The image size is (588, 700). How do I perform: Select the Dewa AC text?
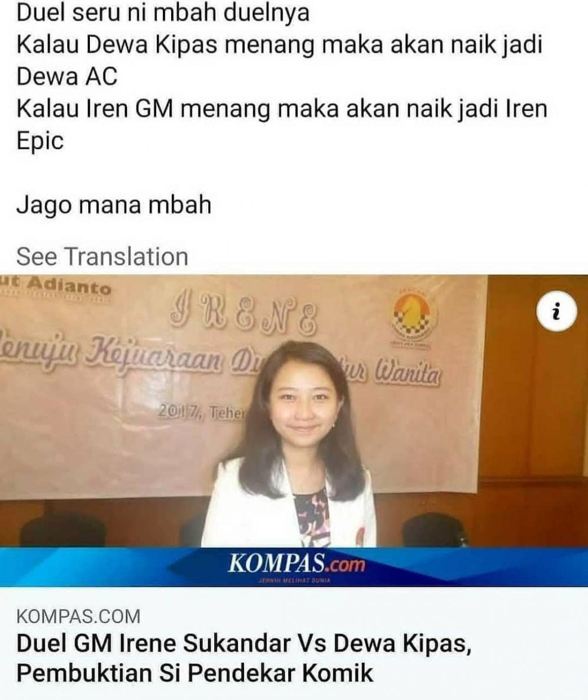point(67,76)
